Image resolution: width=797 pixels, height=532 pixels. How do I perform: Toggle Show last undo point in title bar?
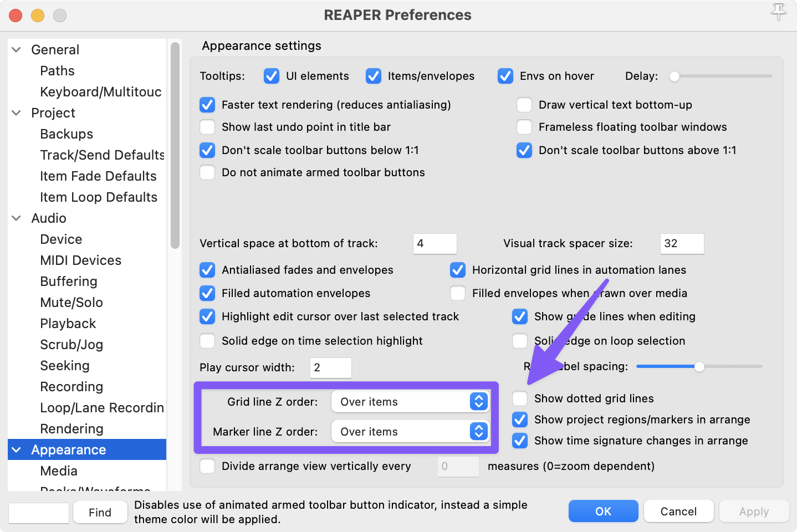pos(207,127)
